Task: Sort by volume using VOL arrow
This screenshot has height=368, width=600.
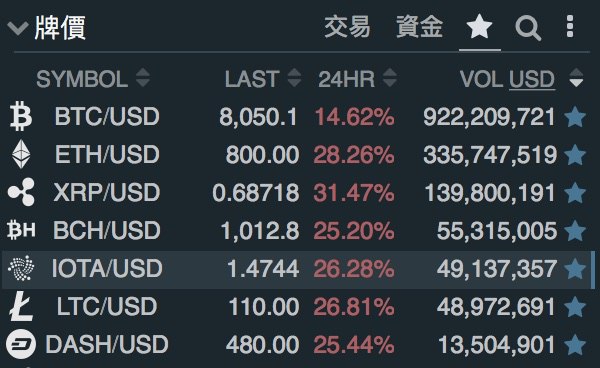Action: pyautogui.click(x=576, y=78)
